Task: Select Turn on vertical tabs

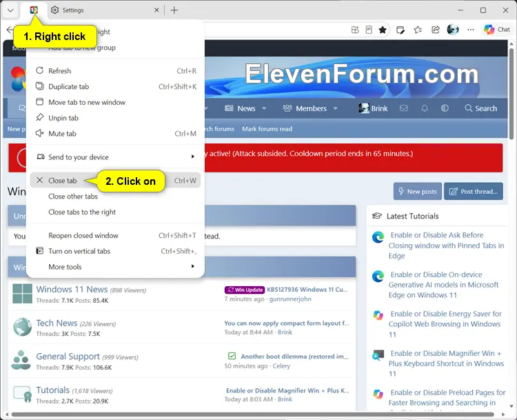Action: 115,251
